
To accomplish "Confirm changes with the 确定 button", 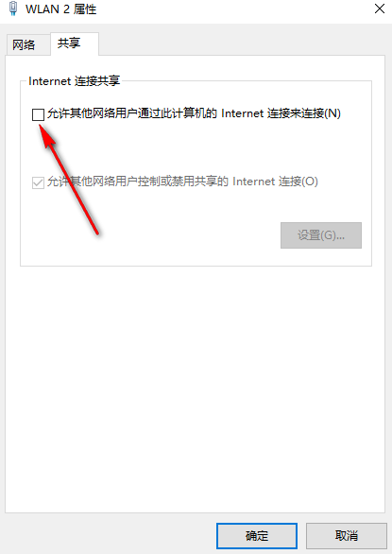I will [x=257, y=536].
